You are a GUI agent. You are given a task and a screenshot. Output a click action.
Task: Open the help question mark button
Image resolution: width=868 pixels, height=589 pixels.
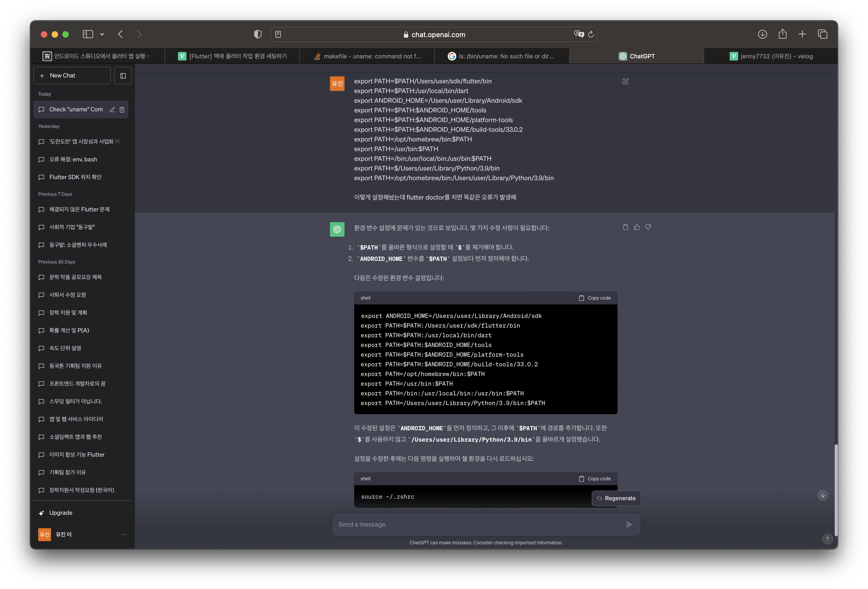point(827,539)
